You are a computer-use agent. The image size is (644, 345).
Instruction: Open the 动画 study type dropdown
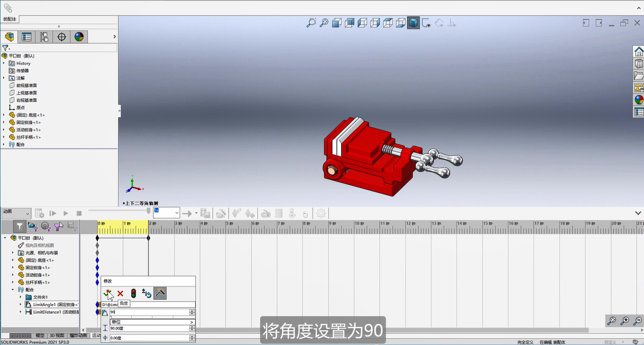pyautogui.click(x=16, y=213)
